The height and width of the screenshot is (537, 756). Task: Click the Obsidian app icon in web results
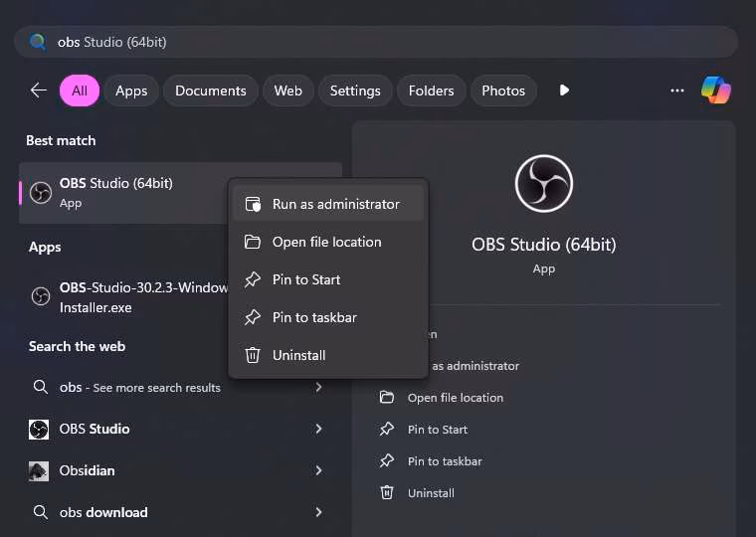click(x=39, y=470)
